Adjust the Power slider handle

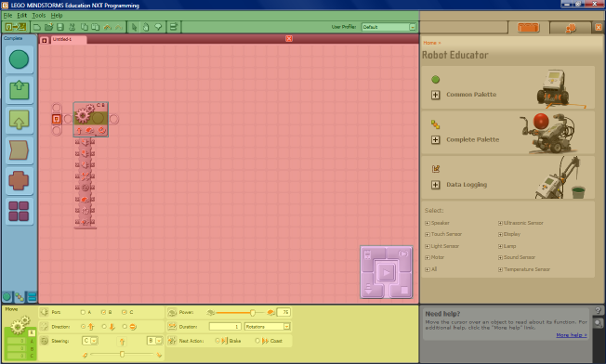click(x=253, y=312)
